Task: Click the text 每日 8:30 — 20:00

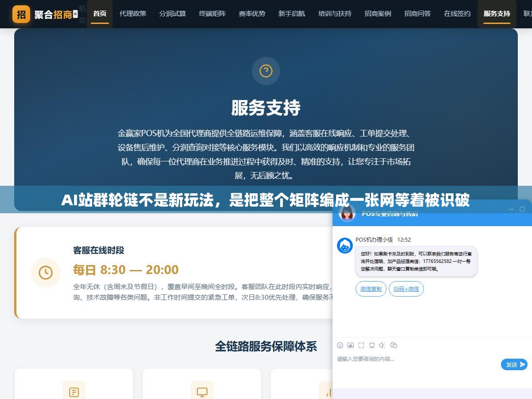Action: (126, 270)
